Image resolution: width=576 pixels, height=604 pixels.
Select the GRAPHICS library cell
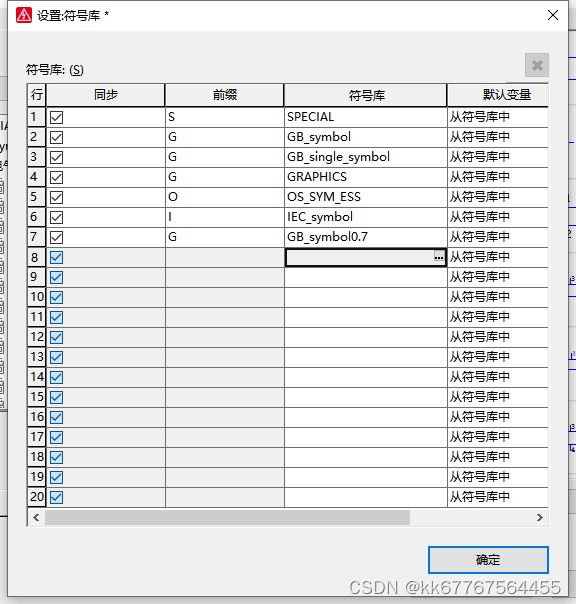pyautogui.click(x=366, y=177)
